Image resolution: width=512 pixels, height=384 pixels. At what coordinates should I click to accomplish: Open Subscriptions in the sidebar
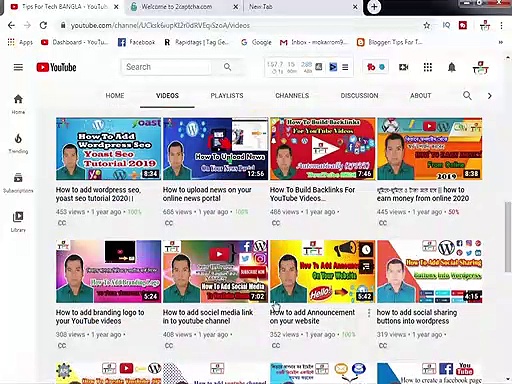tap(18, 183)
